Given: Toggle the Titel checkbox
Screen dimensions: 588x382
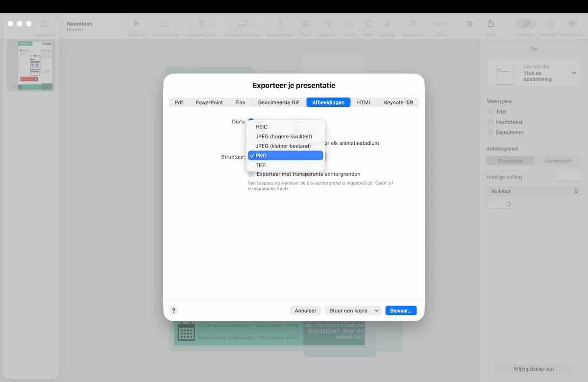Looking at the screenshot, I should 490,112.
